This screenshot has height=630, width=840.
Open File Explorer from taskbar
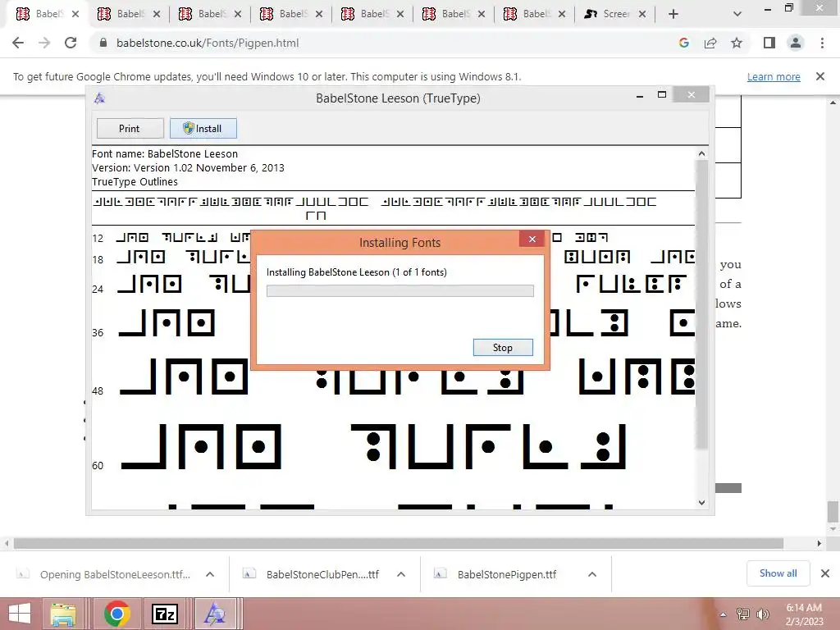pyautogui.click(x=62, y=614)
